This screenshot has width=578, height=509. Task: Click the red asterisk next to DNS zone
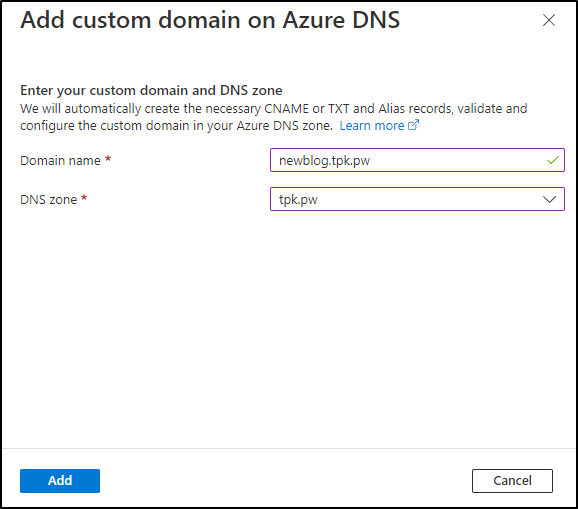coord(84,198)
